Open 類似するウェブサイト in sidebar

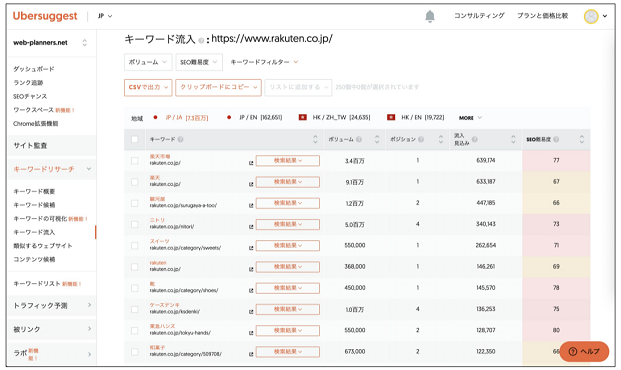(43, 246)
